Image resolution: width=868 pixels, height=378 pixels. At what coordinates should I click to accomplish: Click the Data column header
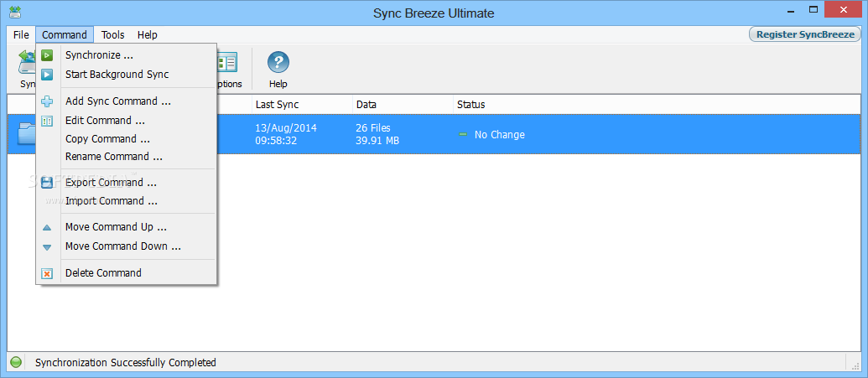coord(403,105)
